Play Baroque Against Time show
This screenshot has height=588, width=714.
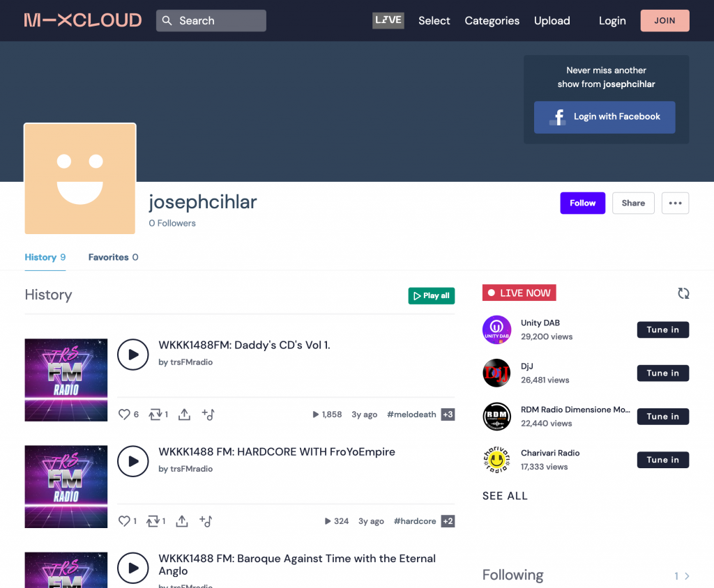(x=133, y=568)
